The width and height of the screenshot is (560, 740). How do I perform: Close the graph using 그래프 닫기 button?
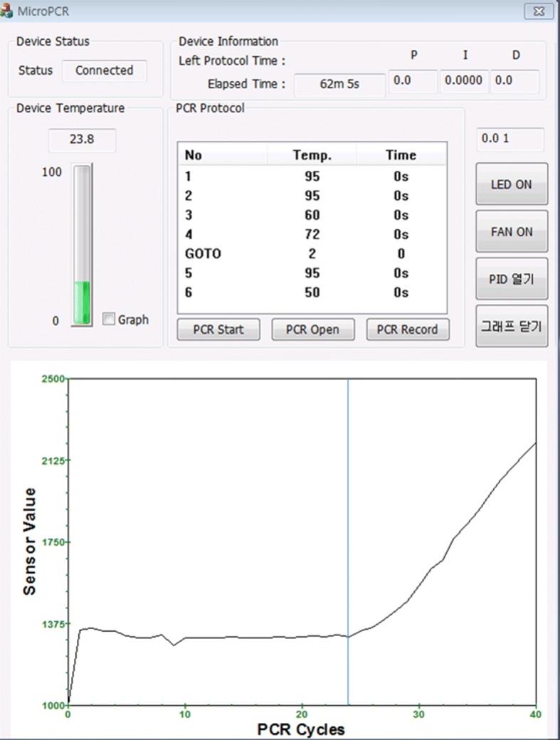(x=511, y=327)
